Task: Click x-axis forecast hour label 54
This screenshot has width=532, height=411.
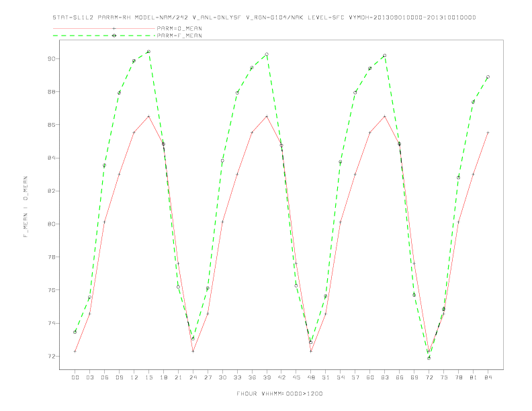Action: tap(341, 377)
